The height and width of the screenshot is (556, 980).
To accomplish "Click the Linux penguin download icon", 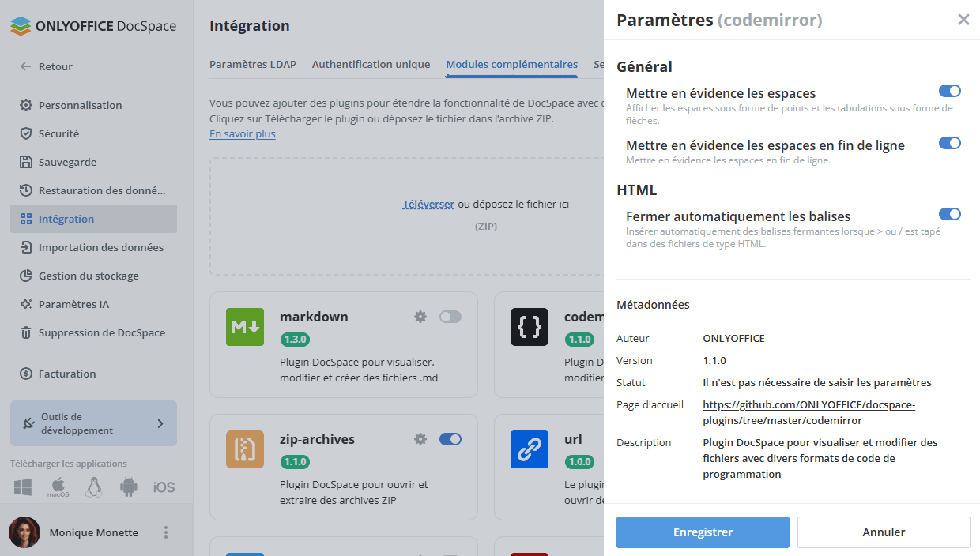I will coord(94,486).
